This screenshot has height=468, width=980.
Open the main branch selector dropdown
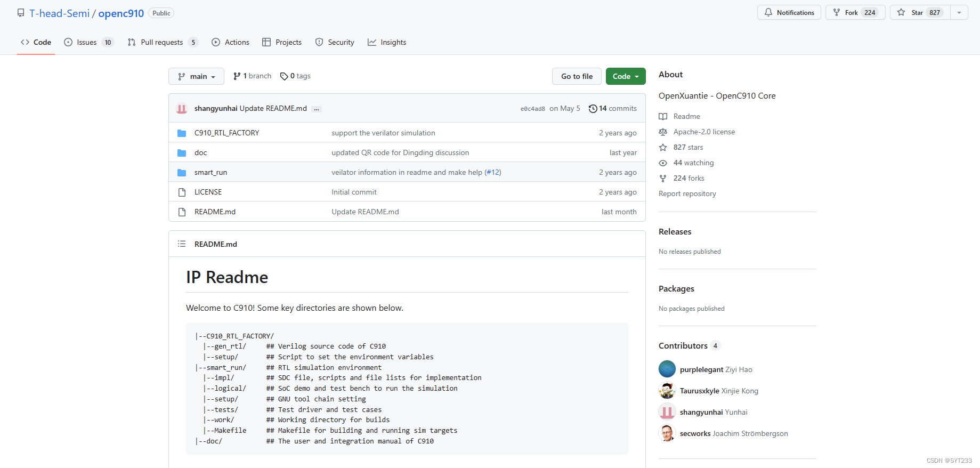coord(196,76)
